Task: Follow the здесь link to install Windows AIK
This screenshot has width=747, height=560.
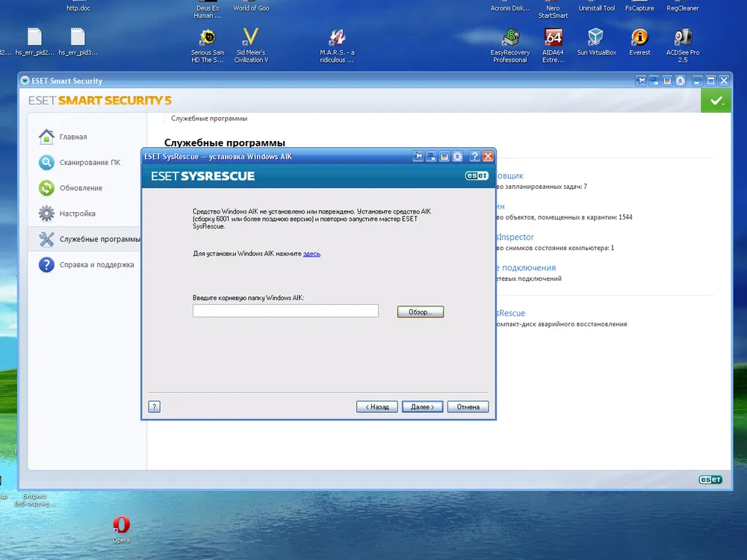Action: [x=311, y=254]
